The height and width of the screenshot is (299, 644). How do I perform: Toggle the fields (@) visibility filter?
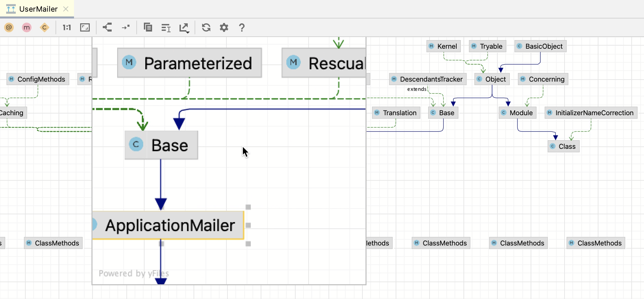[9, 27]
